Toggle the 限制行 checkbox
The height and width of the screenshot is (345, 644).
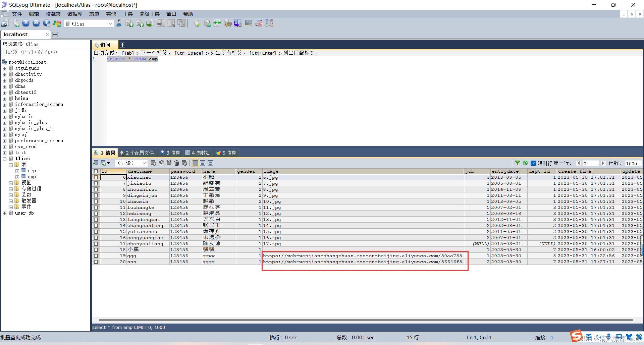pyautogui.click(x=533, y=163)
